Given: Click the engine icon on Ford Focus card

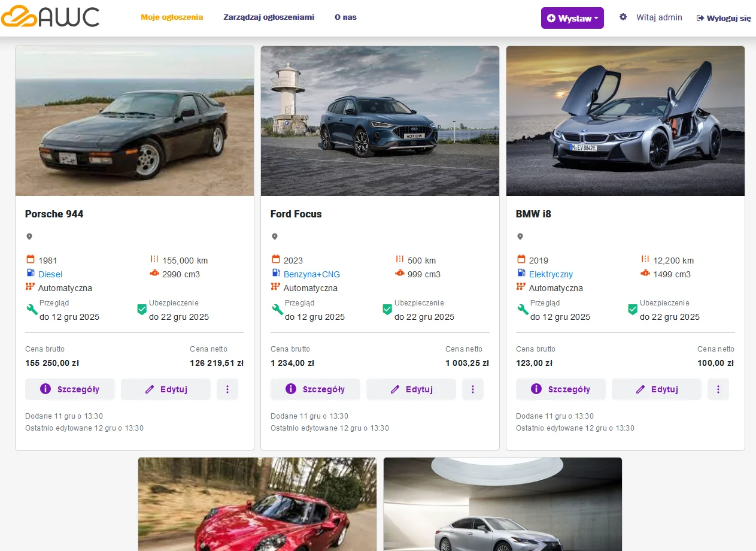Looking at the screenshot, I should pos(399,274).
